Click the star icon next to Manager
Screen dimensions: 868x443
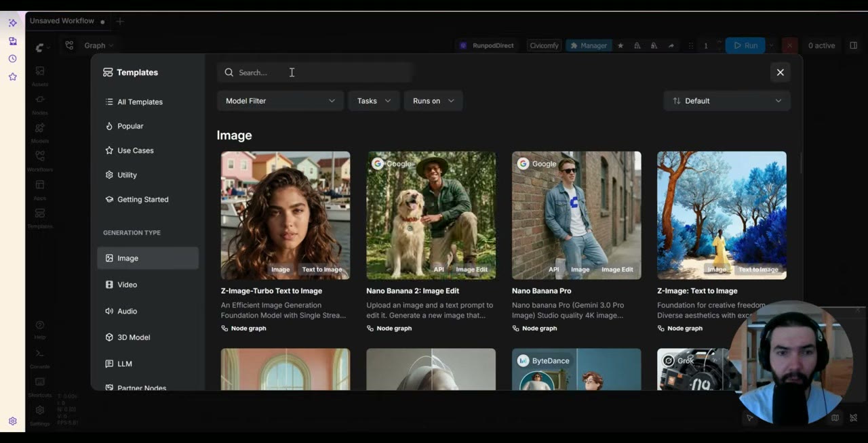[x=620, y=45]
